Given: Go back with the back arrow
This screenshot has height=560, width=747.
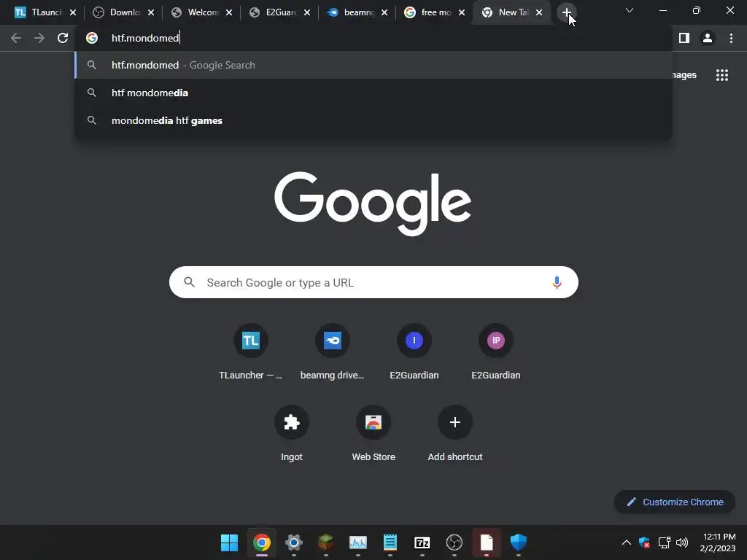Looking at the screenshot, I should click(16, 38).
